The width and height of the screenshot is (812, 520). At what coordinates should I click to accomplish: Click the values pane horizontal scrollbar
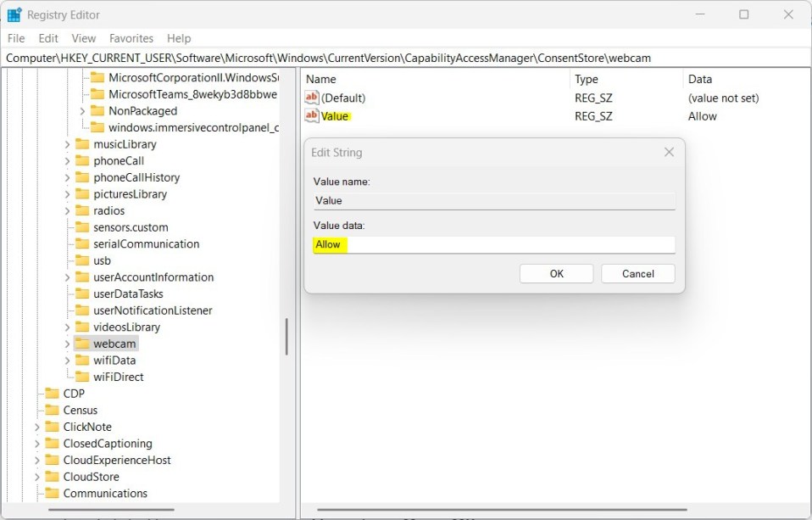(x=502, y=510)
